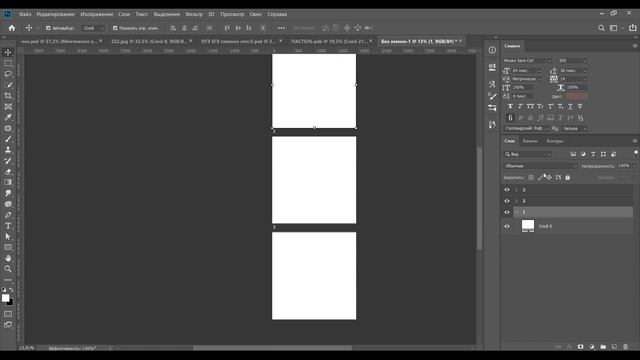Select the Rectangle shape tool
Image resolution: width=640 pixels, height=360 pixels.
coord(8,247)
